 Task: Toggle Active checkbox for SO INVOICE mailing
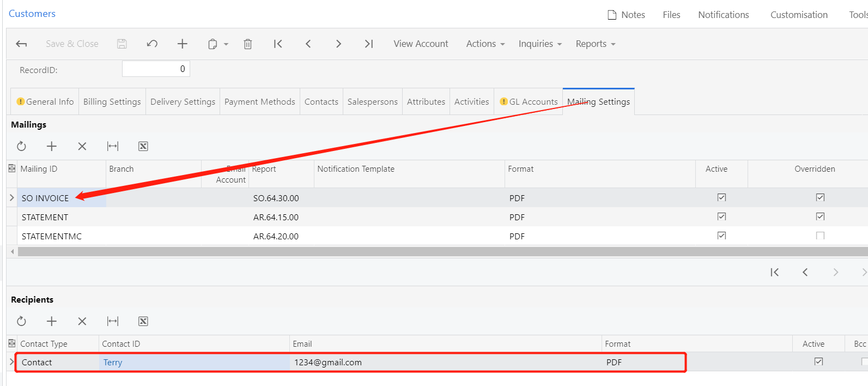tap(721, 197)
